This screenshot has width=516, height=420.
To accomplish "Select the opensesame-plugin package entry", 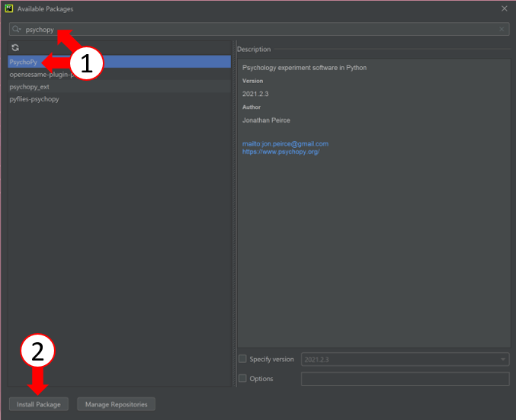I will [x=38, y=75].
